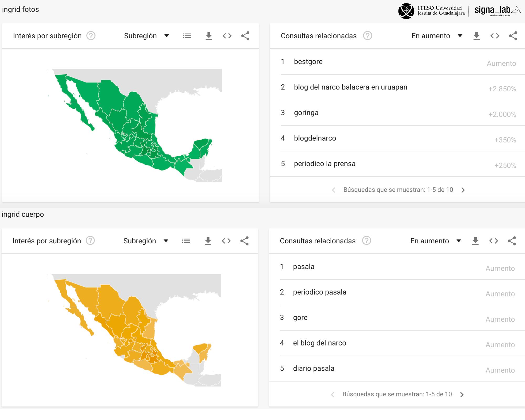Download ingrid cuerpo related queries

point(475,241)
